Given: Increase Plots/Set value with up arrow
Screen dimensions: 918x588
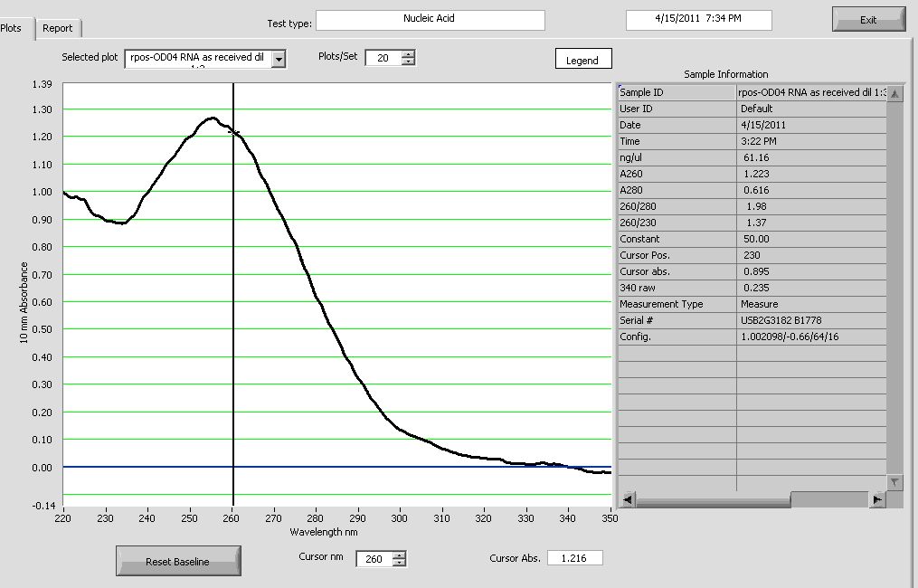Looking at the screenshot, I should click(x=408, y=53).
